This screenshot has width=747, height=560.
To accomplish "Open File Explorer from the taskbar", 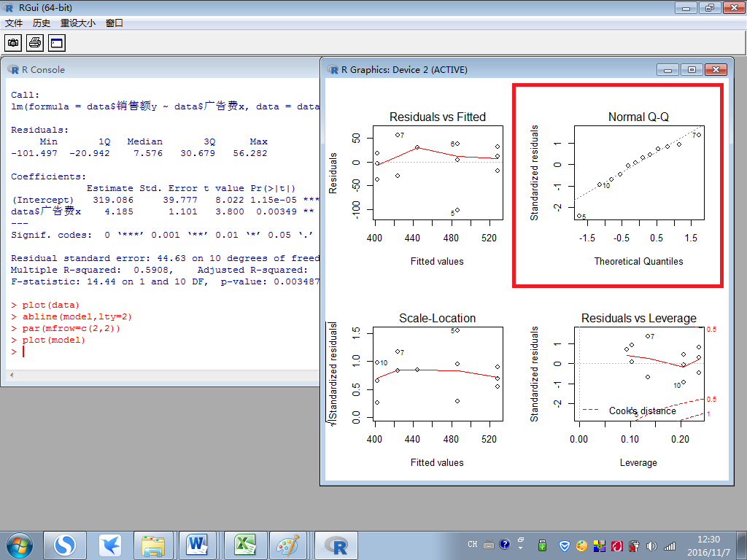I will pos(153,545).
